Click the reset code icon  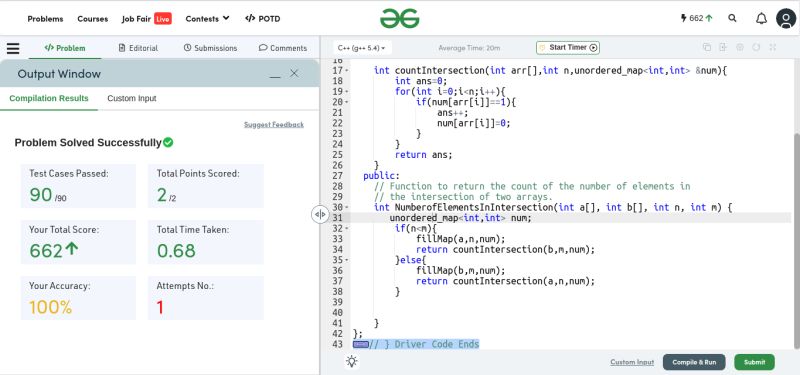756,47
